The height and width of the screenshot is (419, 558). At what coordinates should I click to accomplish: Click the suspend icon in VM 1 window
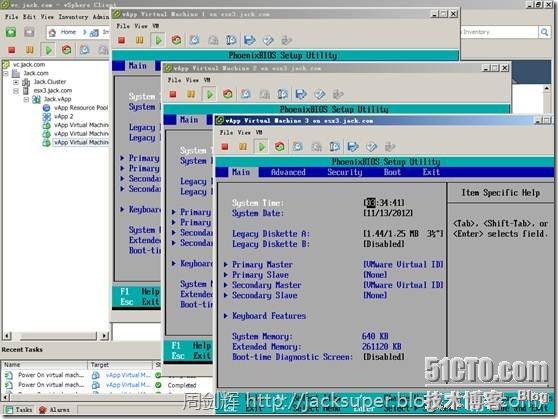point(140,40)
